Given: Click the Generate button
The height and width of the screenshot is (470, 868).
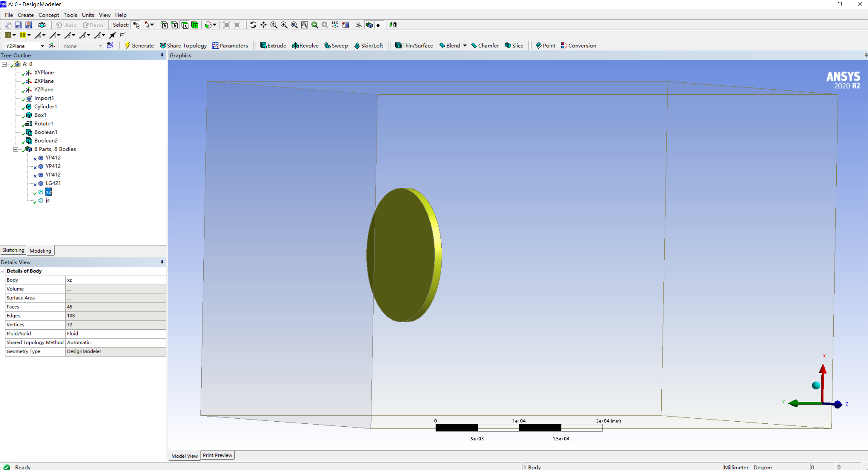Looking at the screenshot, I should point(139,46).
